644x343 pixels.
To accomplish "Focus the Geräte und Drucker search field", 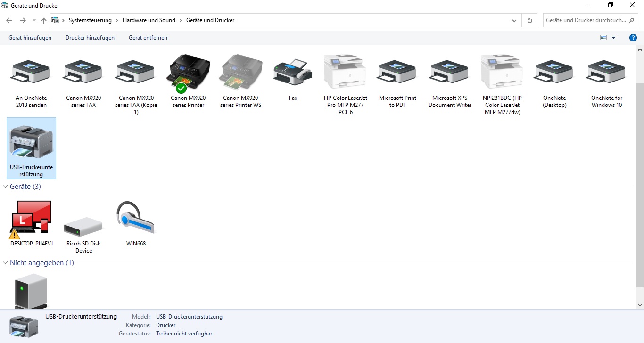I will click(x=586, y=20).
